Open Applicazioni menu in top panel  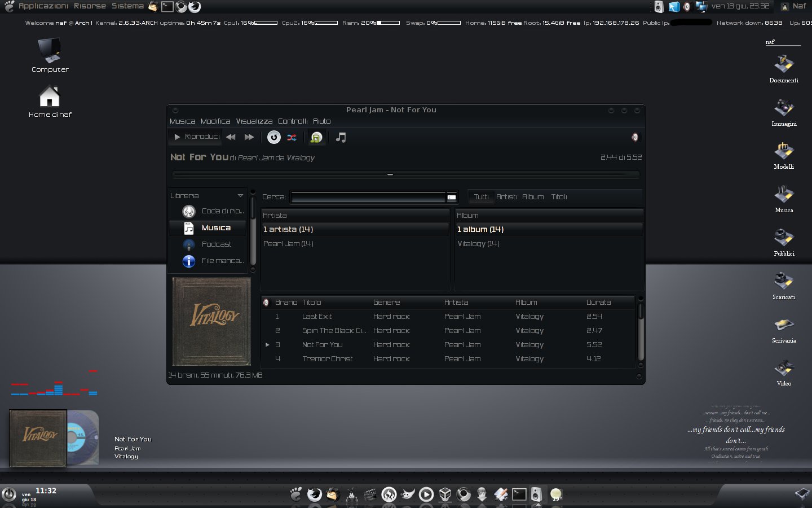(43, 6)
